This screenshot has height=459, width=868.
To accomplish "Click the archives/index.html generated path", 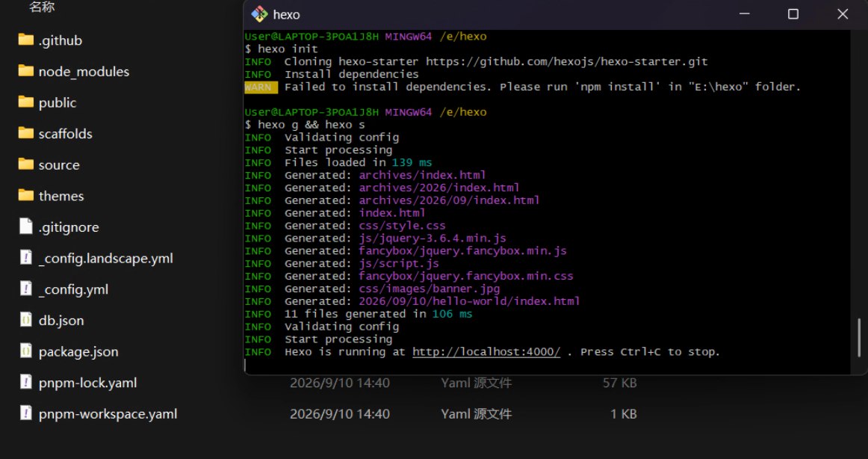I will [422, 176].
